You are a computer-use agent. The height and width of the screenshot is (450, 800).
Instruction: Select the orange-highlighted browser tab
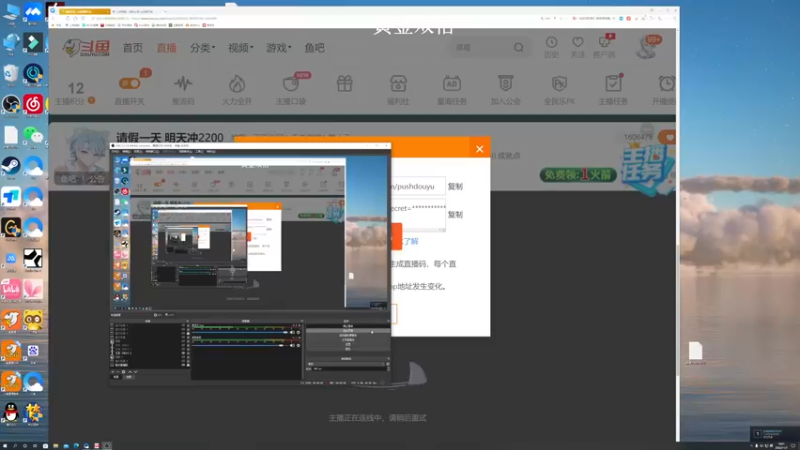84,11
